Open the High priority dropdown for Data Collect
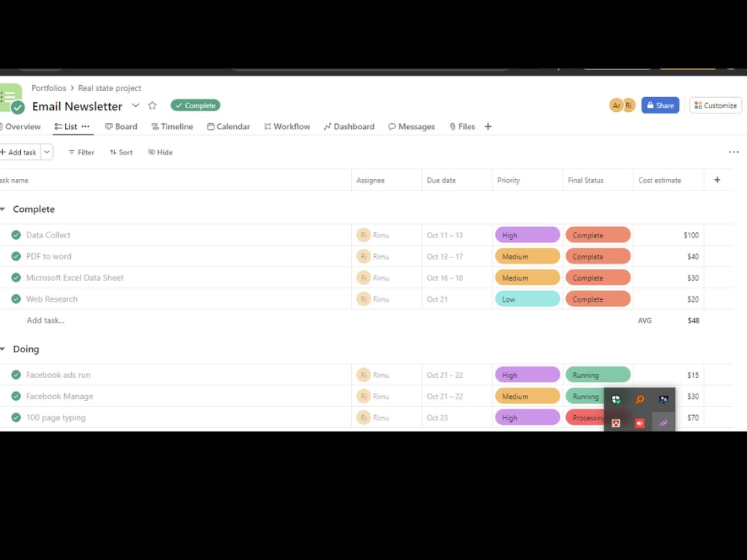The image size is (747, 560). 527,234
